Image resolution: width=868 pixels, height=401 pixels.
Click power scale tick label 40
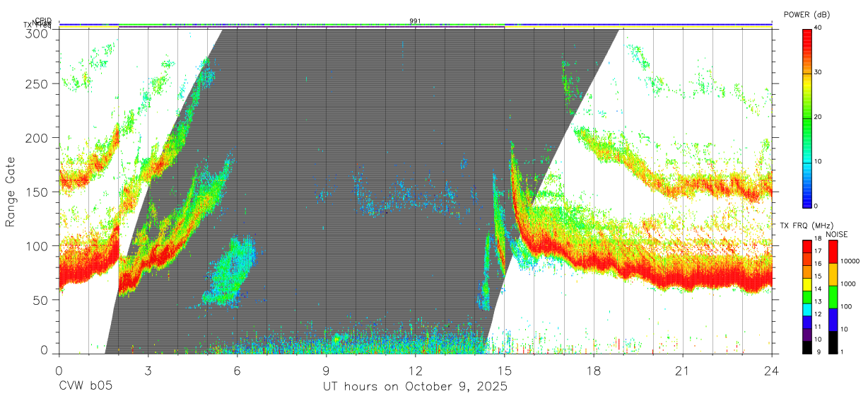(x=819, y=28)
